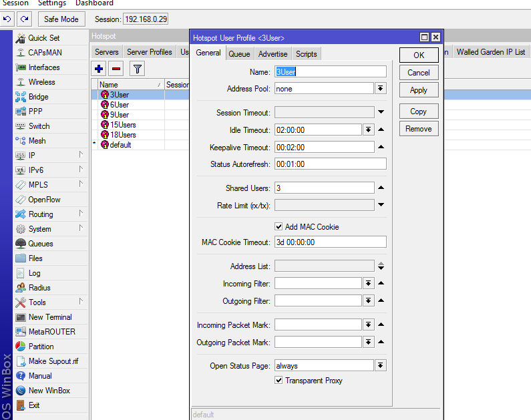Toggle the Transparent Proxy checkbox
This screenshot has width=531, height=420.
[279, 381]
